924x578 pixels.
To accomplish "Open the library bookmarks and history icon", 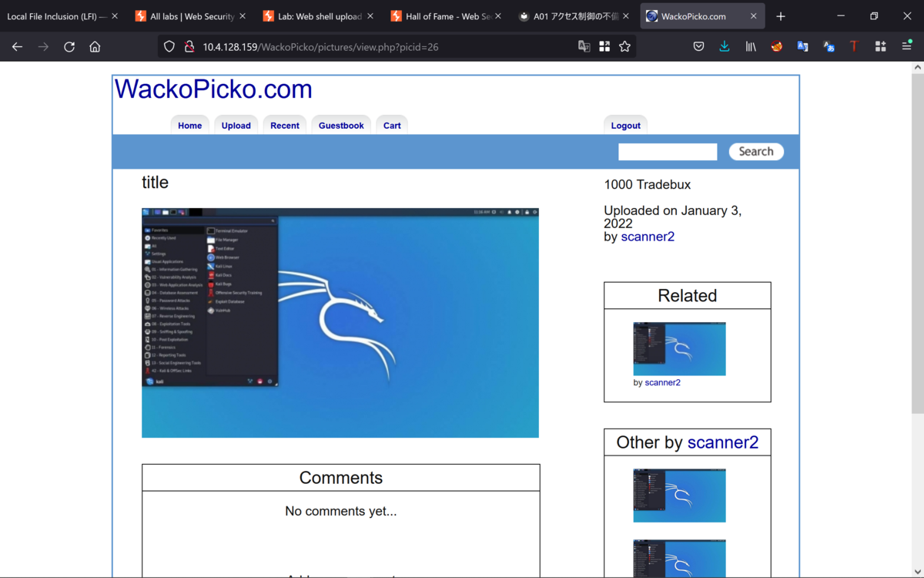I will click(x=751, y=47).
